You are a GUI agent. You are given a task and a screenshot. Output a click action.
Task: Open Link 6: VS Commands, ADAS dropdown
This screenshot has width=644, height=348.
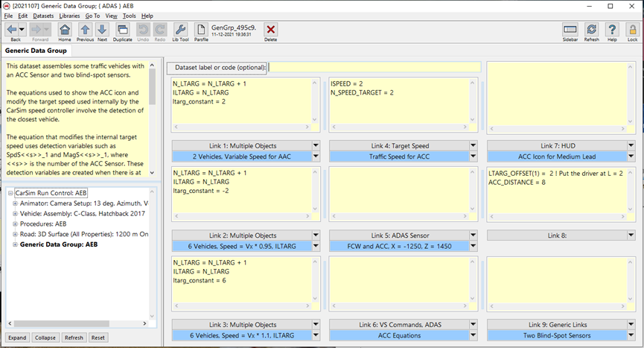point(474,324)
